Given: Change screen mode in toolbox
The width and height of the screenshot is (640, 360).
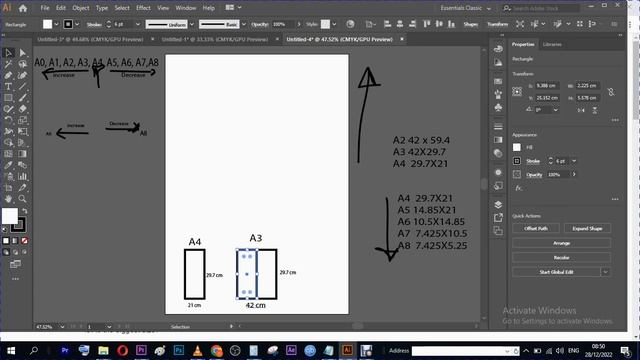Looking at the screenshot, I should click(x=15, y=264).
